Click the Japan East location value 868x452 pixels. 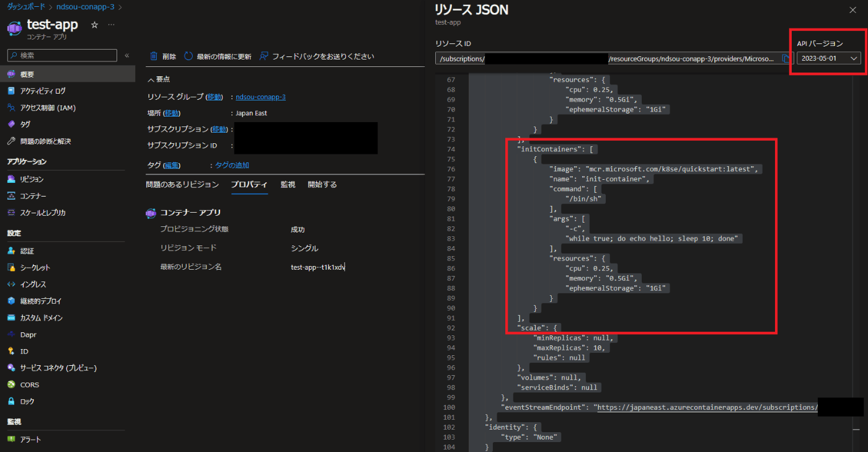251,113
